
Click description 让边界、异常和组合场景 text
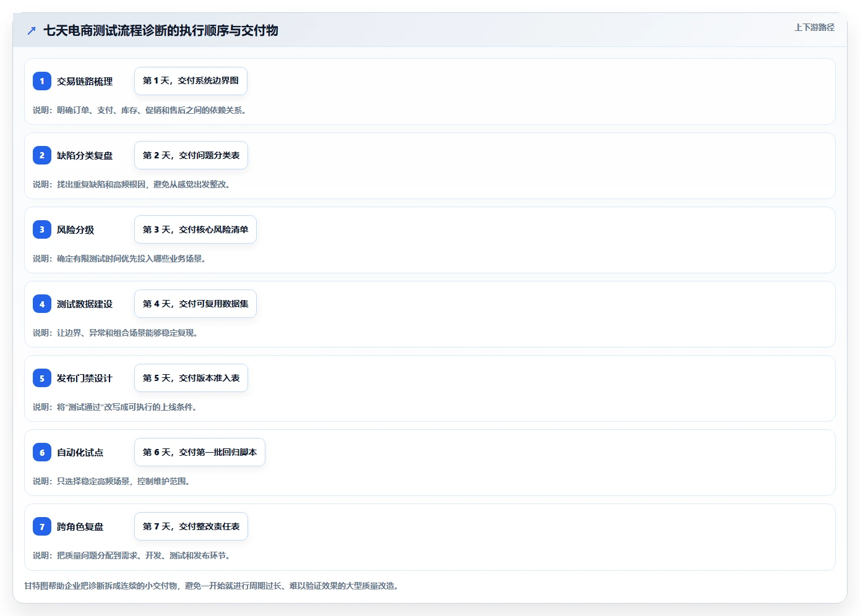coord(116,333)
